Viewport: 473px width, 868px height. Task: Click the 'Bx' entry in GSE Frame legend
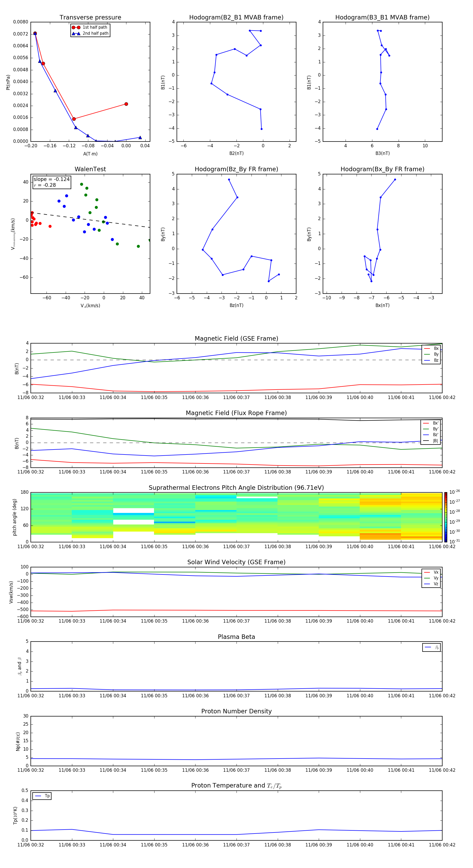coord(431,349)
